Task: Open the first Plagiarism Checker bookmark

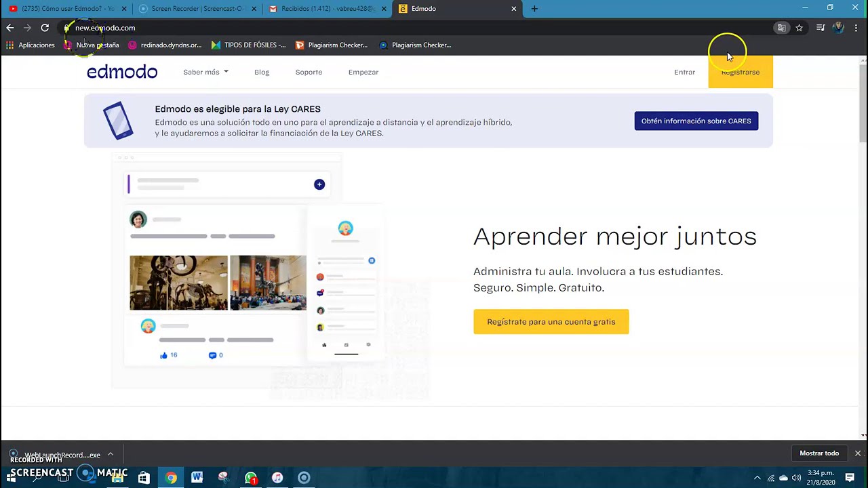Action: (x=332, y=45)
